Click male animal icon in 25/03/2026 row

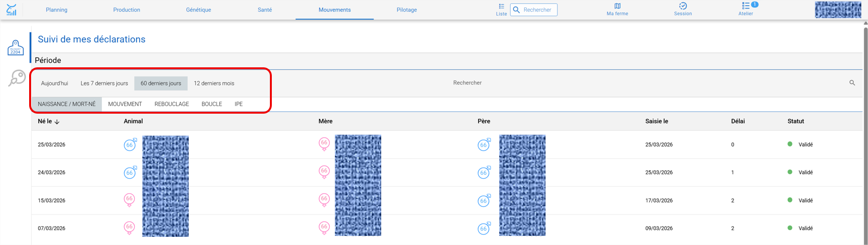(130, 144)
